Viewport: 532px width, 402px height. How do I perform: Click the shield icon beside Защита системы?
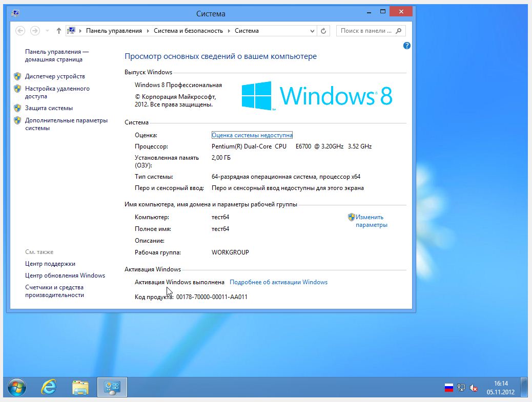coord(17,108)
